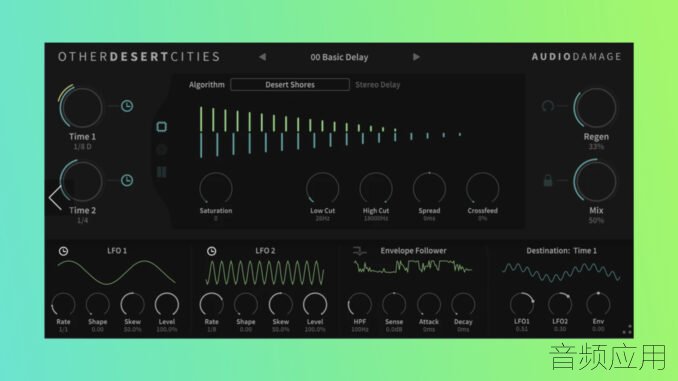Image resolution: width=678 pixels, height=381 pixels.
Task: Click the square display mode icon
Action: pyautogui.click(x=161, y=127)
